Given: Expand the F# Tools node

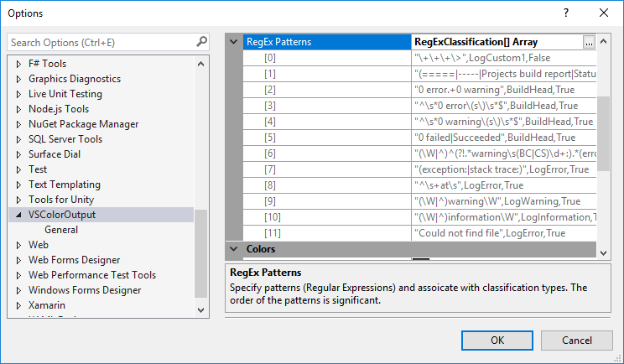Looking at the screenshot, I should pyautogui.click(x=18, y=64).
